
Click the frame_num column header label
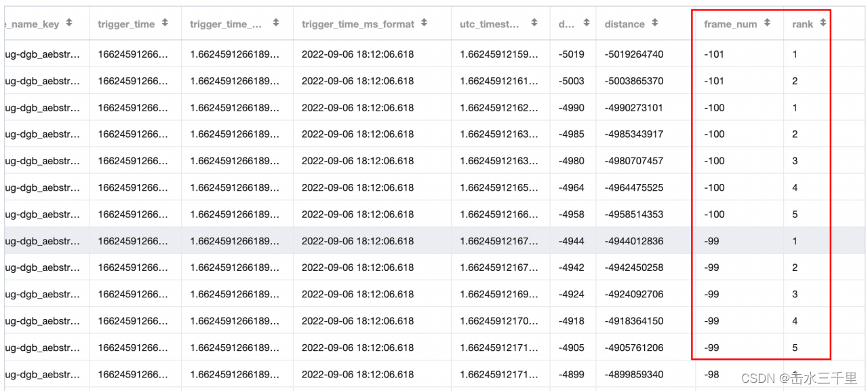730,24
